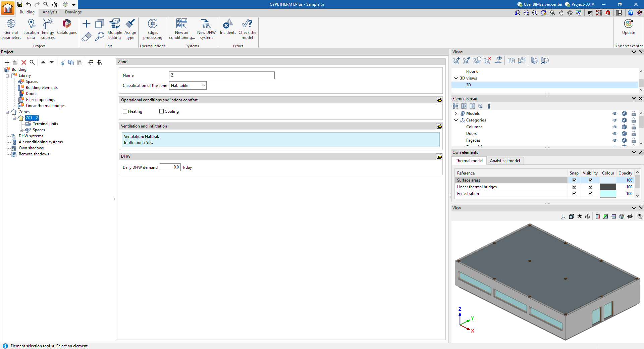Edit Ventilation and infiltration settings
The image size is (644, 349).
click(439, 126)
